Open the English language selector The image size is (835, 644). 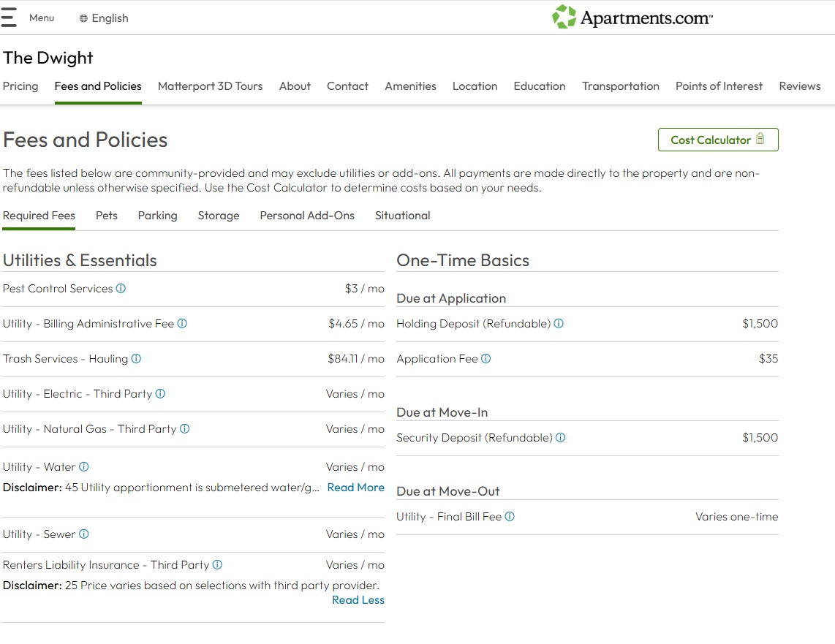[x=104, y=18]
